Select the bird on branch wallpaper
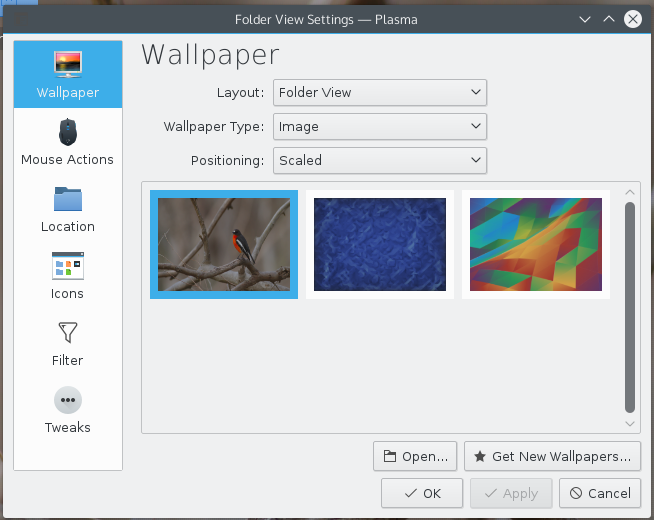Viewport: 654px width, 520px height. point(224,244)
